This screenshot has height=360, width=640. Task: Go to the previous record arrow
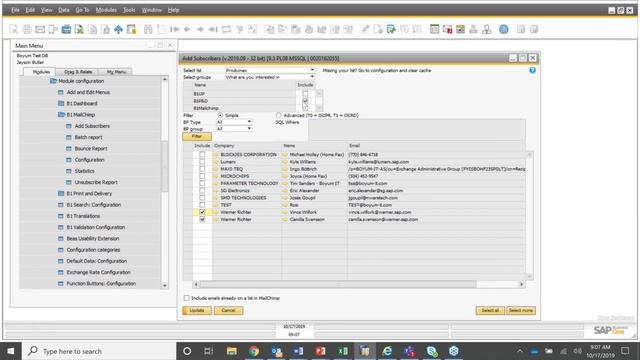click(x=187, y=29)
